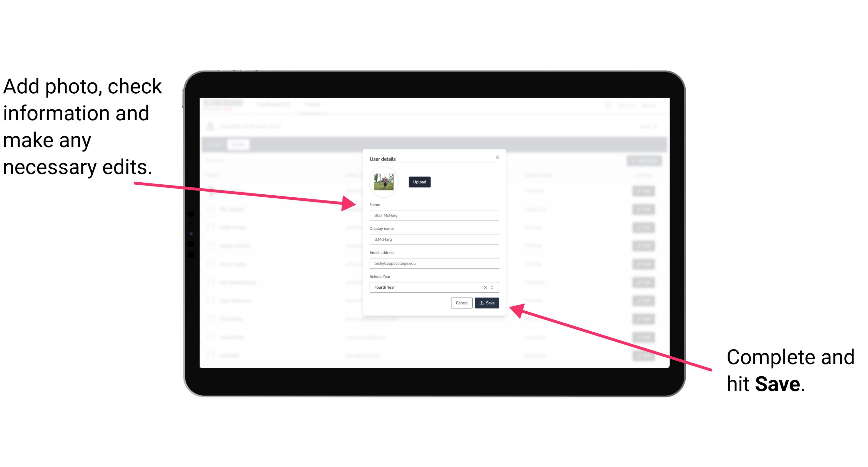Screen dimensions: 868x467
Task: Click the close X icon on dialog
Action: (x=497, y=157)
